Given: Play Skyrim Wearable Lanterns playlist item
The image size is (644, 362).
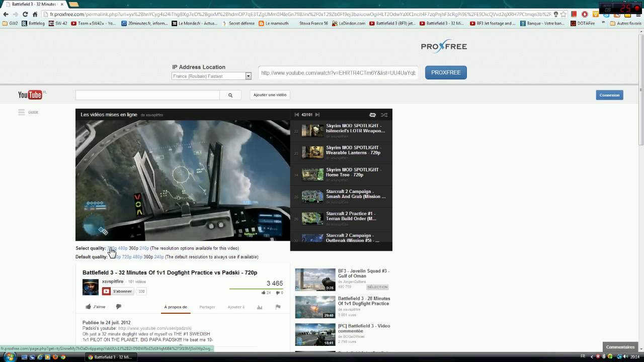Looking at the screenshot, I should [342, 152].
